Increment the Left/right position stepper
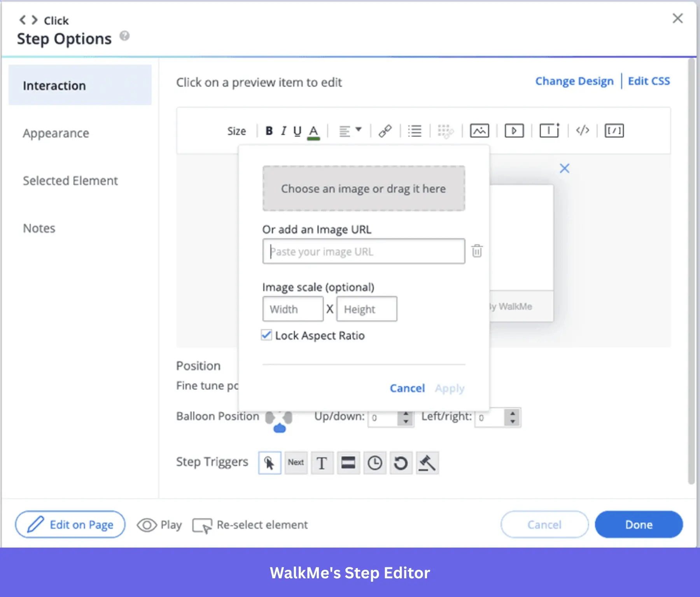Image resolution: width=700 pixels, height=597 pixels. [512, 414]
